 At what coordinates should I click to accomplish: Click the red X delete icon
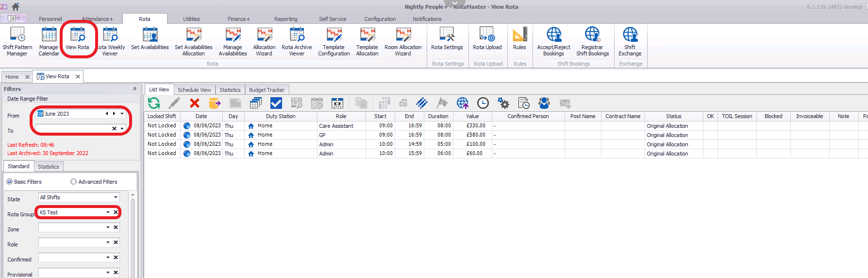195,103
